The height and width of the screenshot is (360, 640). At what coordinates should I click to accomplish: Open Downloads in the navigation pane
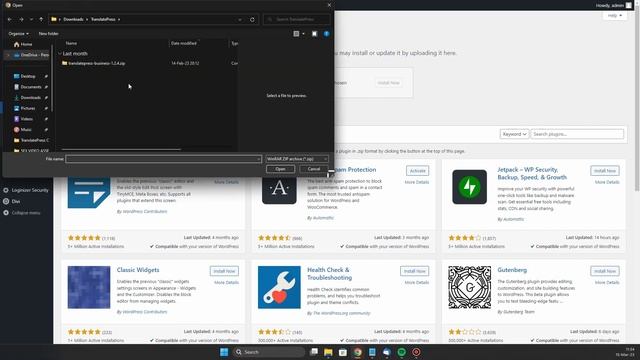point(31,98)
